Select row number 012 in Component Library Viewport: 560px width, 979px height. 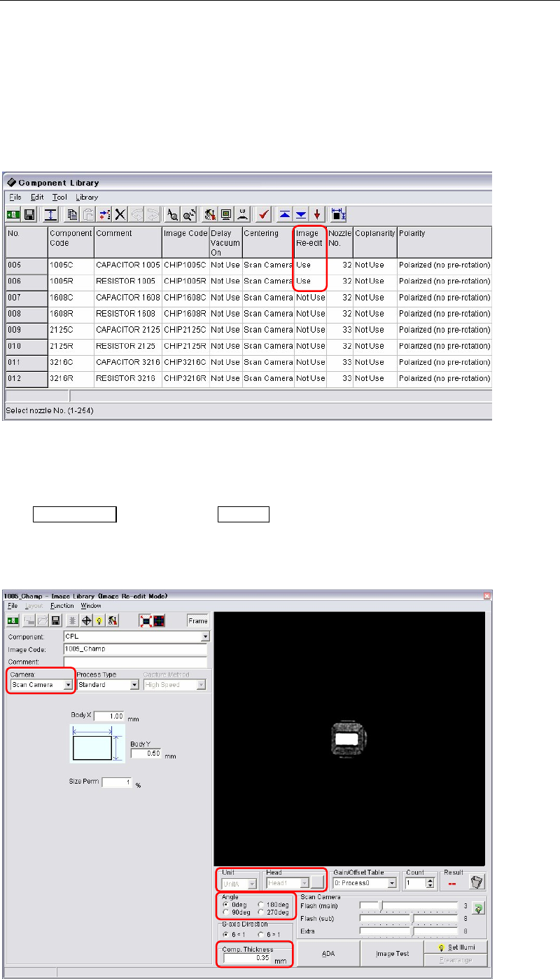[x=27, y=378]
